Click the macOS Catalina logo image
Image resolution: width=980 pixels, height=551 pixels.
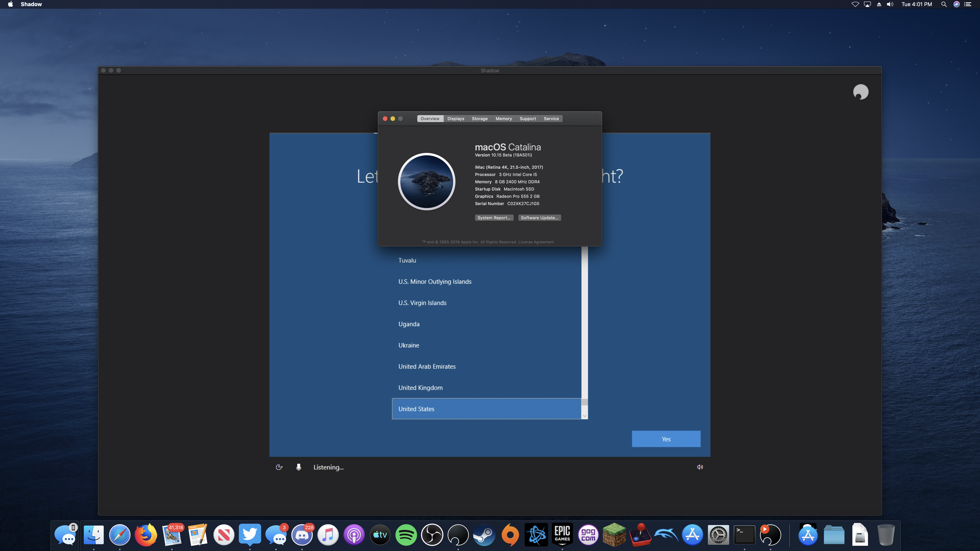(x=426, y=182)
